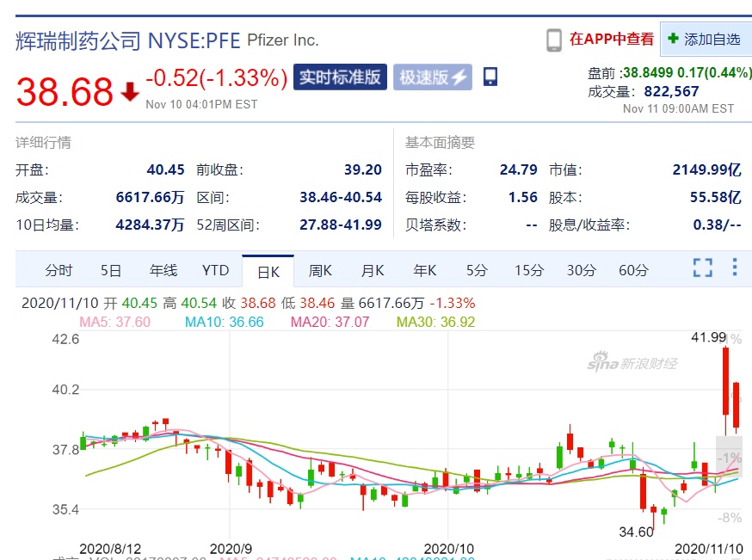This screenshot has width=752, height=560.
Task: Click the chart low label 34.60
Action: pyautogui.click(x=636, y=532)
